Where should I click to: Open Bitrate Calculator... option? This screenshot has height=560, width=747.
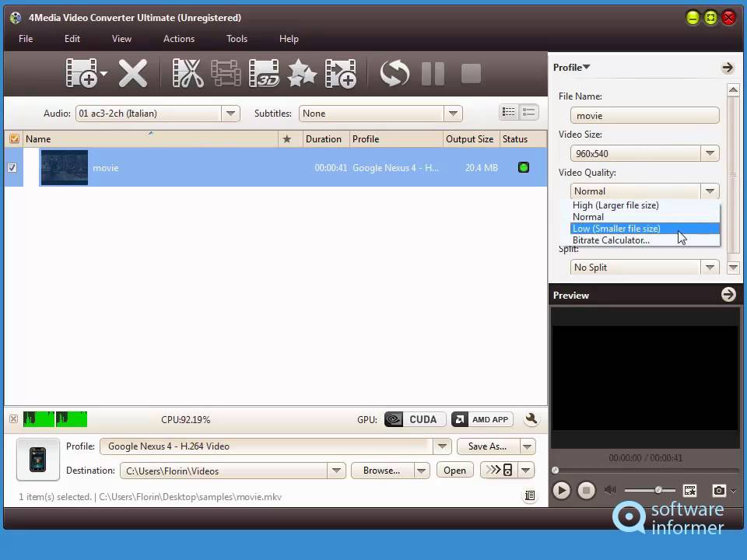pos(644,240)
